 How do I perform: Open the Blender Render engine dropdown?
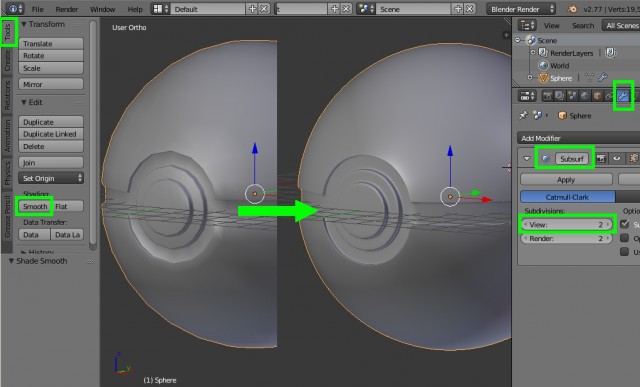click(x=521, y=9)
